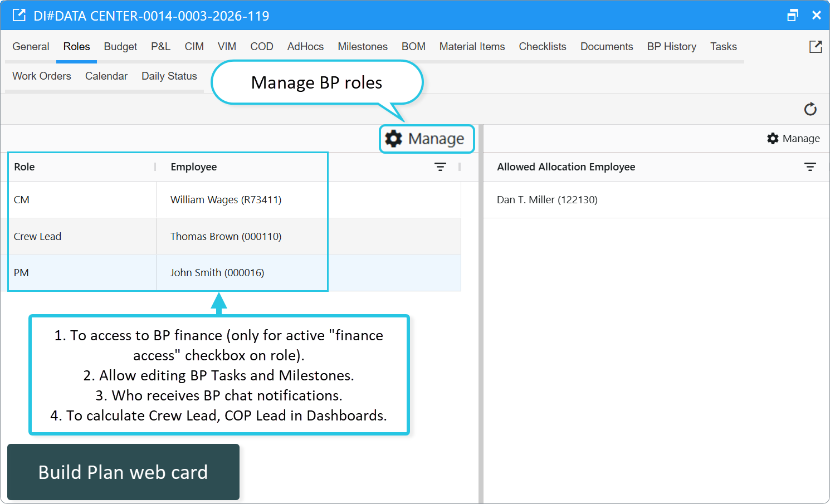Viewport: 830px width, 504px height.
Task: Open the Work Orders tab
Action: coord(42,76)
